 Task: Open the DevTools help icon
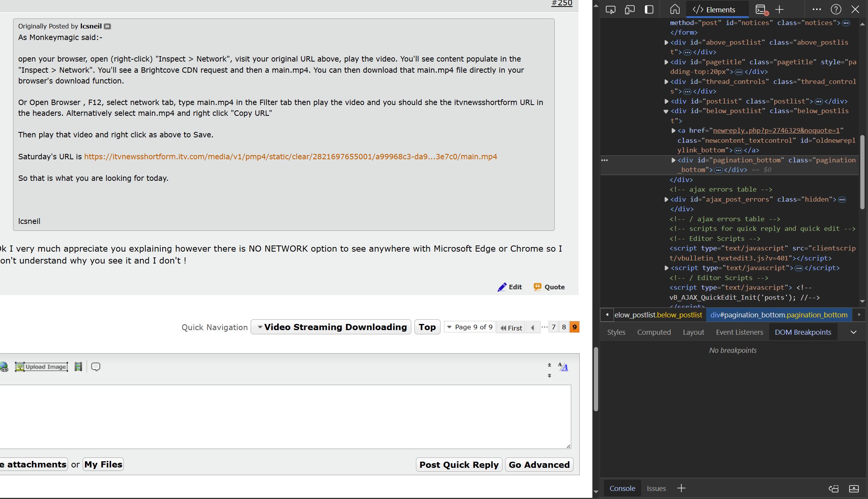836,10
